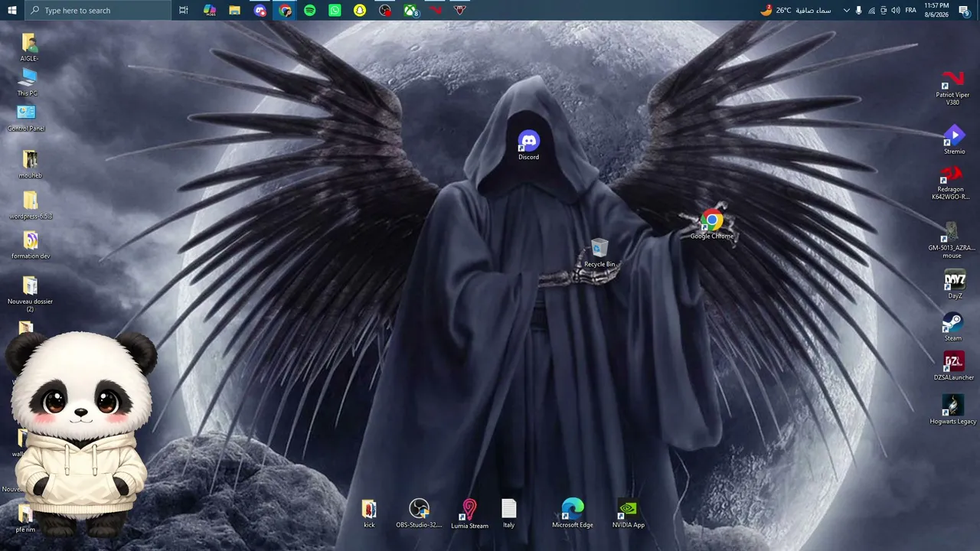Image resolution: width=980 pixels, height=551 pixels.
Task: Open Task View from taskbar
Action: click(184, 10)
